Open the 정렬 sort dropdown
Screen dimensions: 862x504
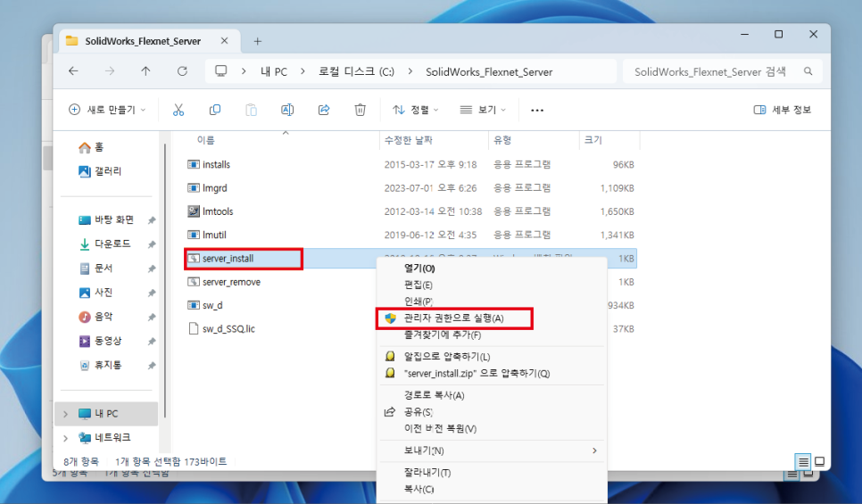click(416, 110)
